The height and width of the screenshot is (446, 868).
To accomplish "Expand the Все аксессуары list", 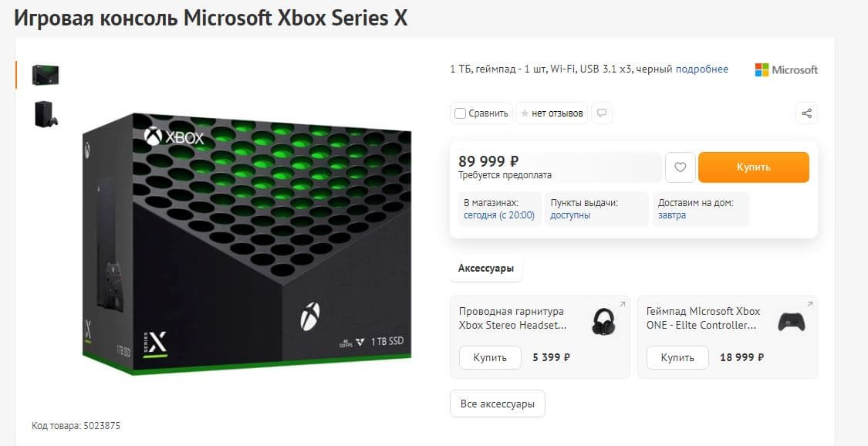I will click(497, 404).
